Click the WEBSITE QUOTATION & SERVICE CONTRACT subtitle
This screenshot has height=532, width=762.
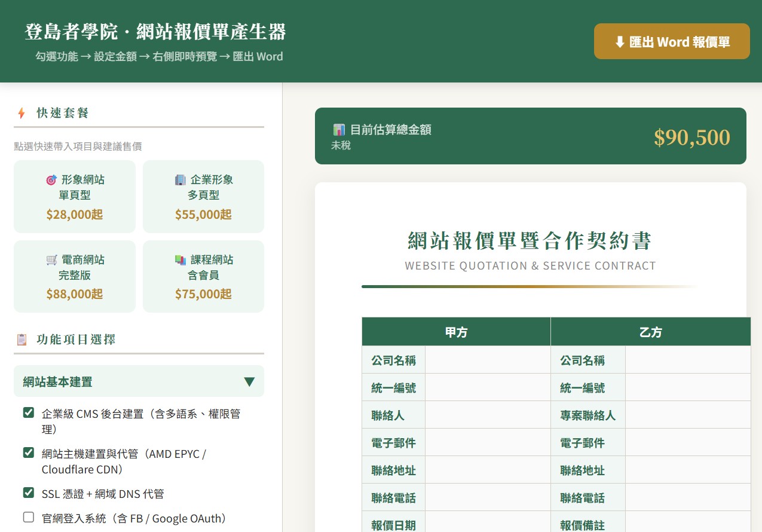[x=530, y=265]
